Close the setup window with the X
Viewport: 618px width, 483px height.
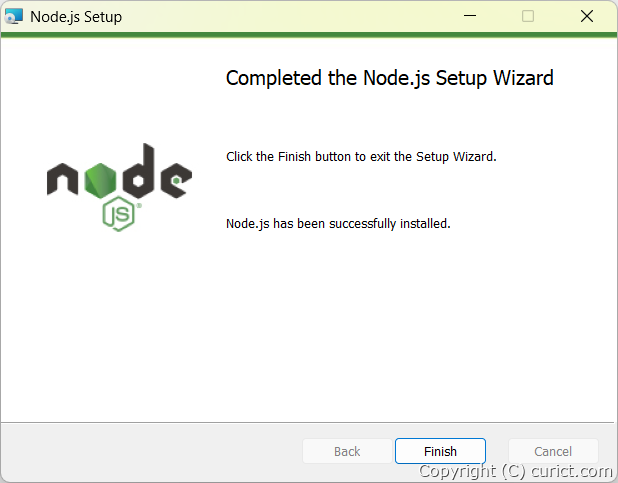click(x=587, y=16)
